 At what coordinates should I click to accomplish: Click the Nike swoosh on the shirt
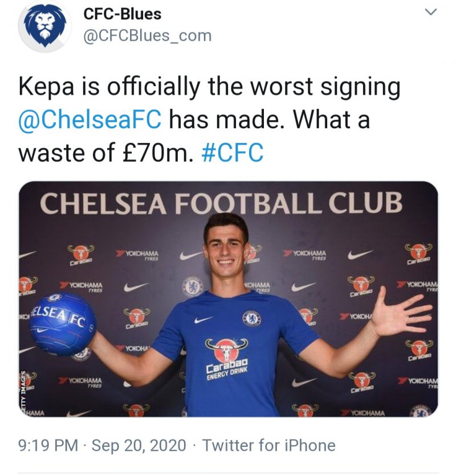point(203,320)
